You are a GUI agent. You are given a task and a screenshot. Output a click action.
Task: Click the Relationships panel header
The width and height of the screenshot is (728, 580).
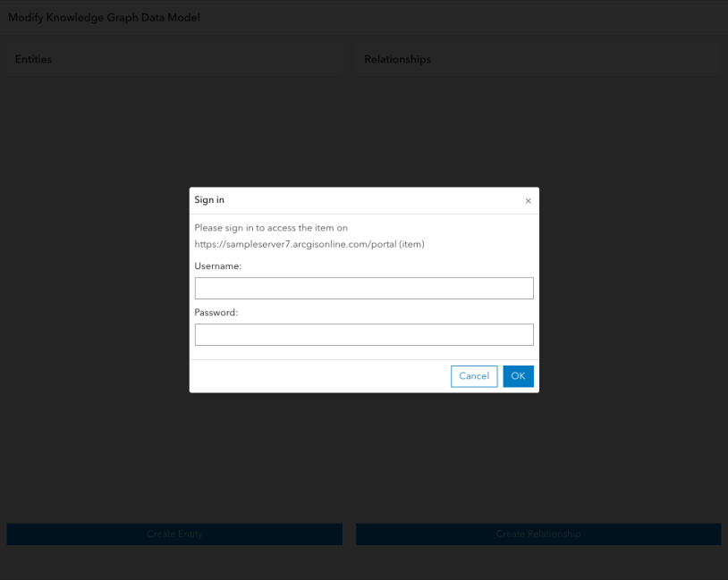point(397,59)
